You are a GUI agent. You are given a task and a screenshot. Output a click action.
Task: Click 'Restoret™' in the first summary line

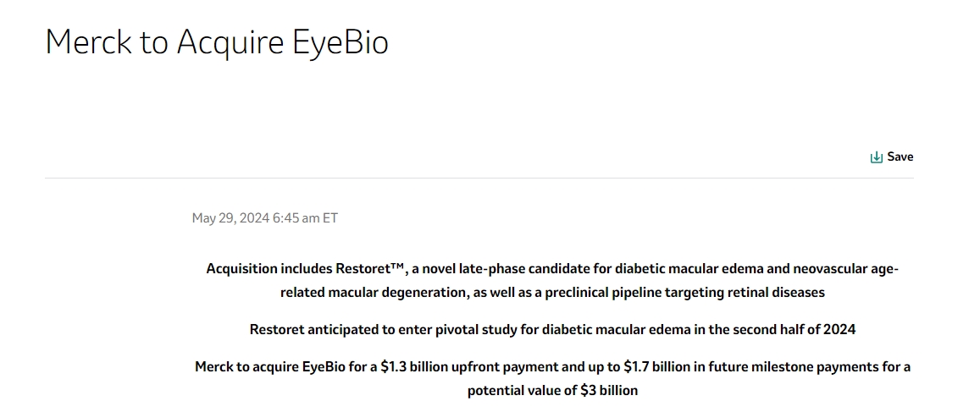click(370, 269)
